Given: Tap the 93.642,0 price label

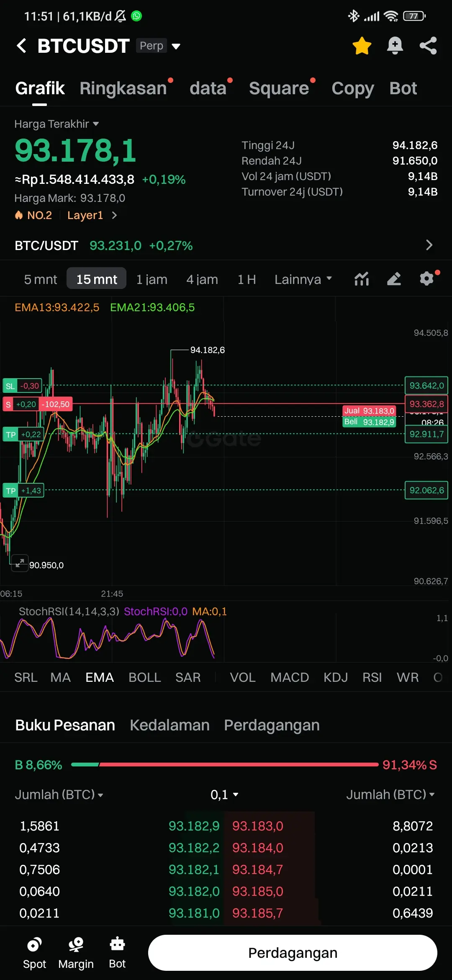Looking at the screenshot, I should click(426, 386).
